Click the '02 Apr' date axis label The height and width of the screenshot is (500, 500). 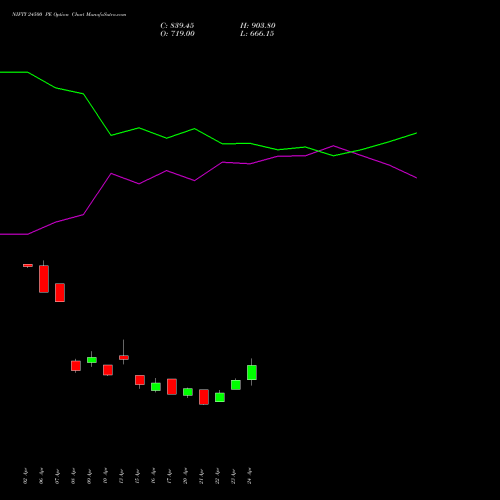25,476
